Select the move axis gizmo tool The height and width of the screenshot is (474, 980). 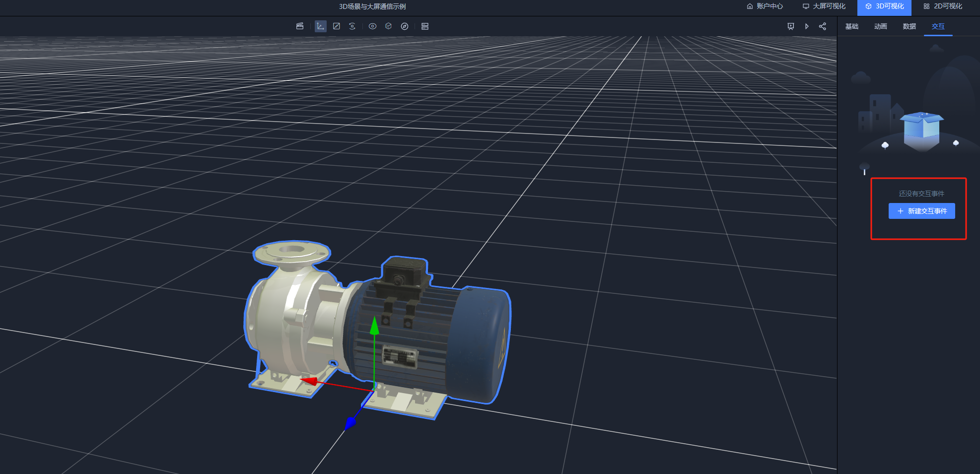click(x=321, y=26)
